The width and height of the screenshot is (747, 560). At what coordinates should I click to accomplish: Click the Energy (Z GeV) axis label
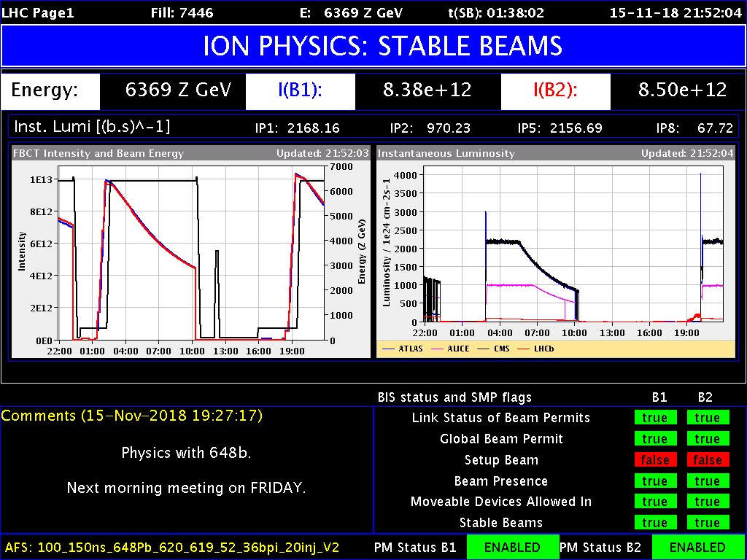coord(363,253)
